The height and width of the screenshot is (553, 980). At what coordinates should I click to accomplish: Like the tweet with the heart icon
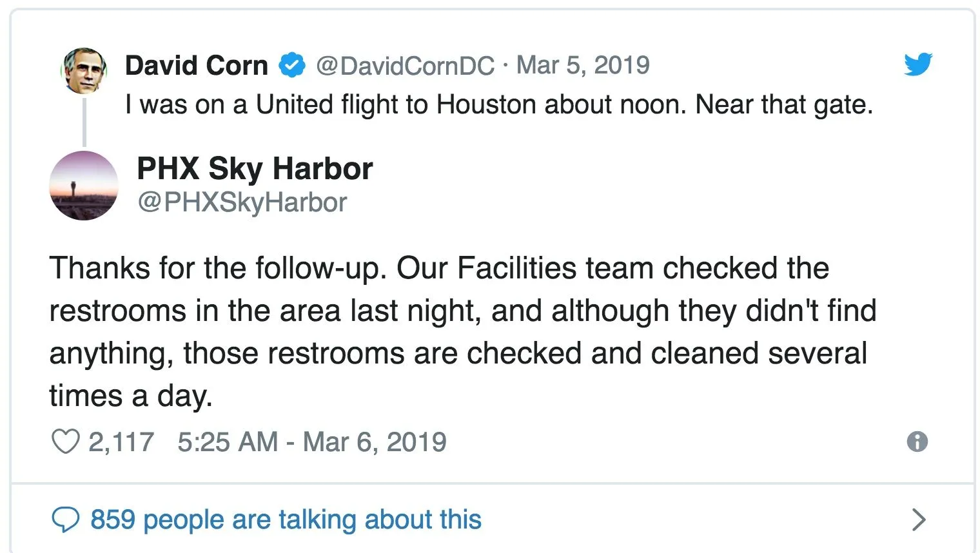click(x=65, y=442)
